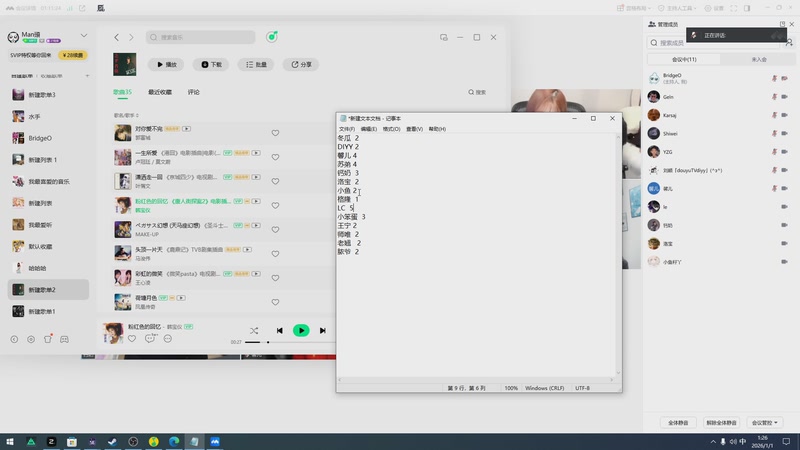Screen dimensions: 800x450
Task: Click the green play button
Action: [x=301, y=331]
